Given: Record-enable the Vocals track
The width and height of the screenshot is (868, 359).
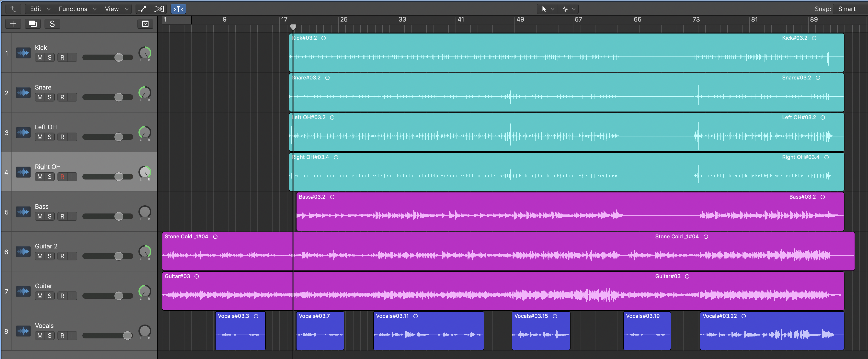Looking at the screenshot, I should click(62, 336).
